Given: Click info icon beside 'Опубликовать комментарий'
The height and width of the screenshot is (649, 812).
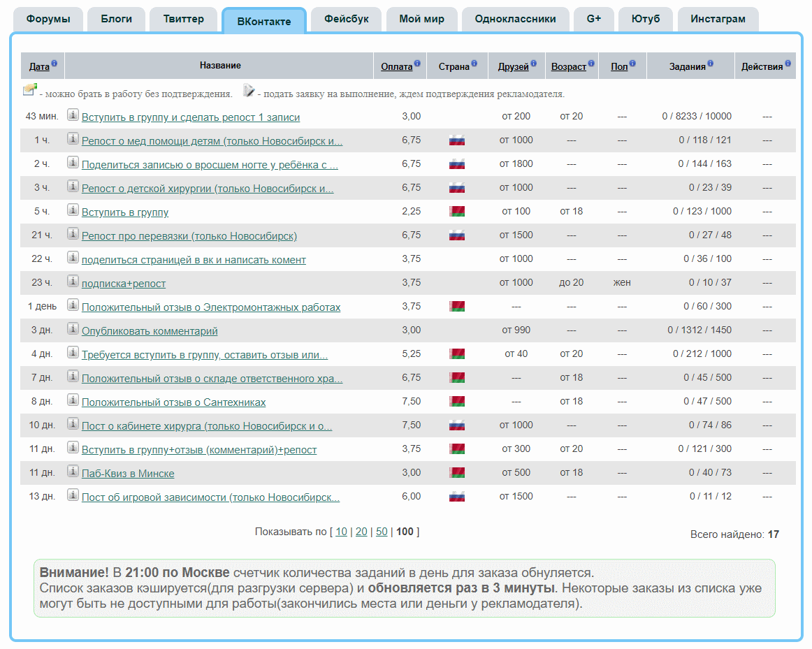Looking at the screenshot, I should coord(73,329).
